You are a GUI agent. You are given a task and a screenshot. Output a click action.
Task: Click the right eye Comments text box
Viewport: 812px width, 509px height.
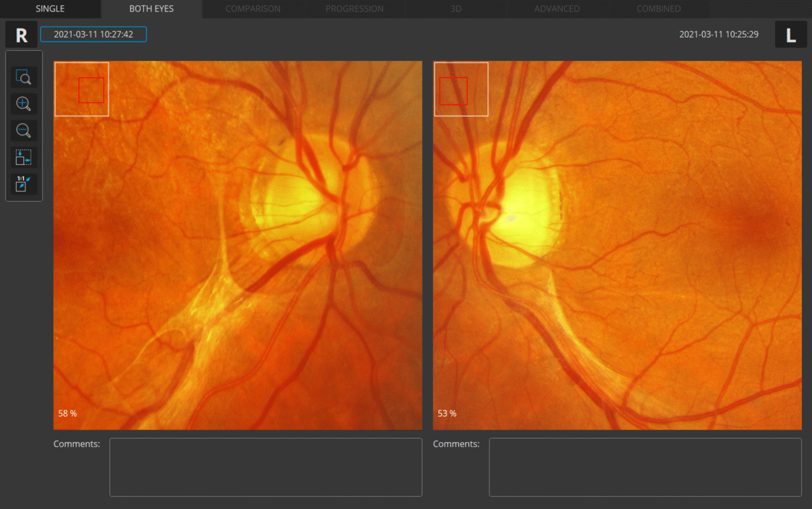coord(266,467)
